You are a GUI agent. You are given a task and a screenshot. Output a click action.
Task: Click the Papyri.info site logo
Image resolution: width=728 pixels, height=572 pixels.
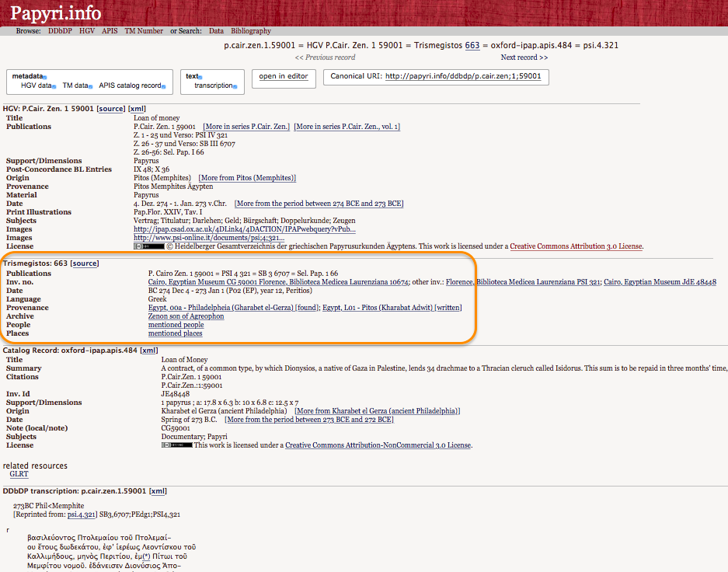(56, 13)
